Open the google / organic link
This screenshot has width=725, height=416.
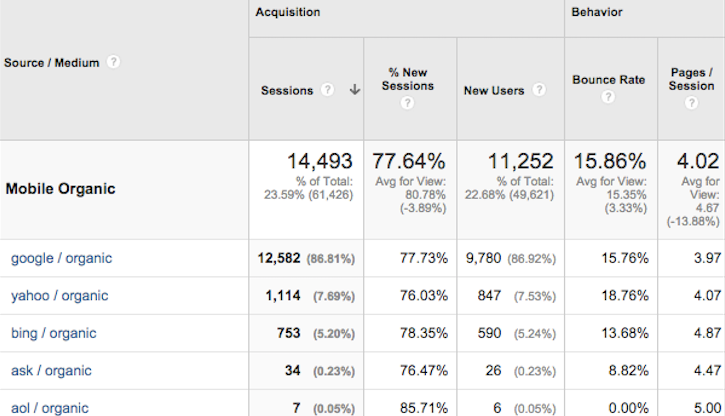[61, 258]
